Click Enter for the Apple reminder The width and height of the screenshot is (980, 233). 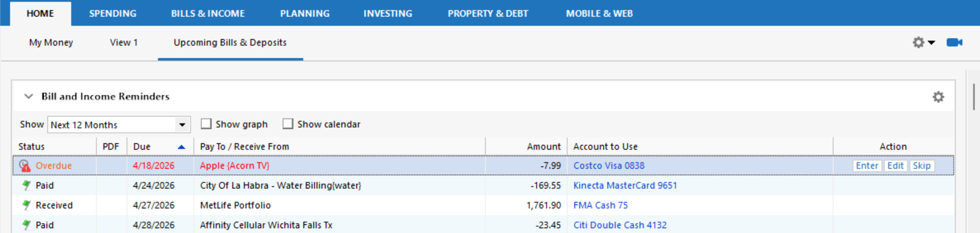tap(867, 166)
